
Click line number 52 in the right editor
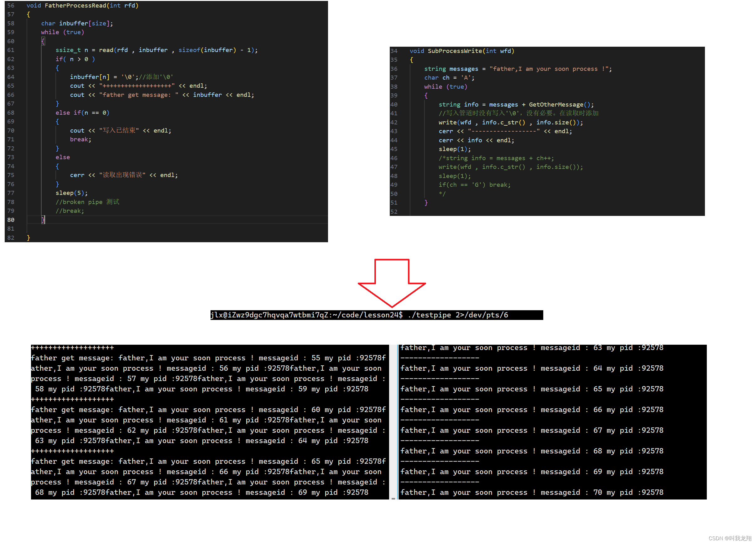click(x=394, y=212)
